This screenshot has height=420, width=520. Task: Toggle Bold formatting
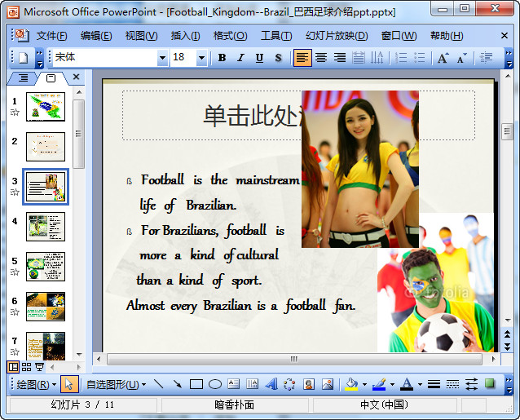pyautogui.click(x=223, y=58)
